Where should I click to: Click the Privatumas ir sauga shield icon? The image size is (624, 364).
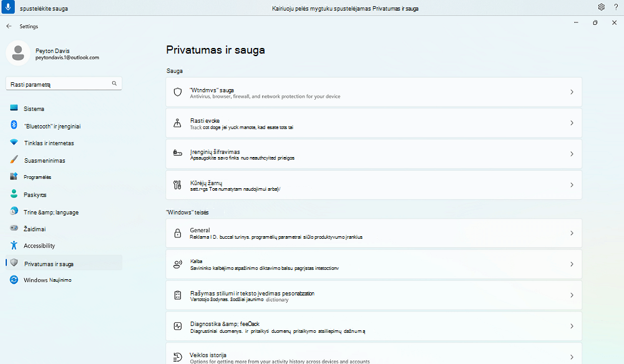[x=14, y=262]
